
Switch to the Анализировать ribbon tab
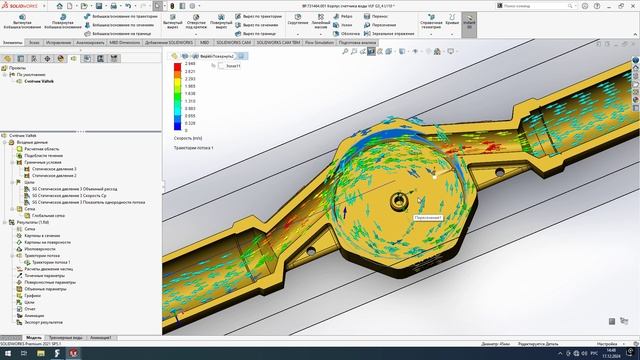(91, 42)
